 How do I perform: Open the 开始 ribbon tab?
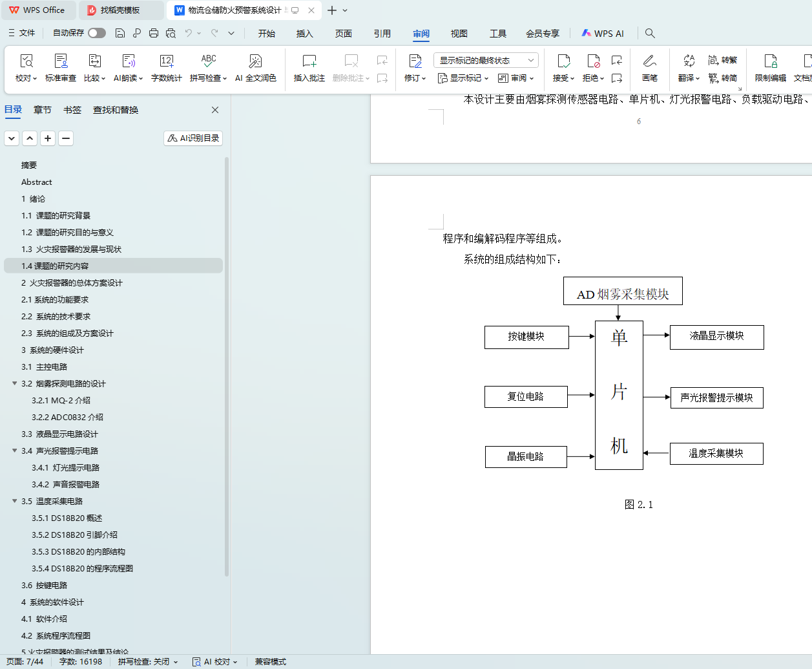point(267,34)
